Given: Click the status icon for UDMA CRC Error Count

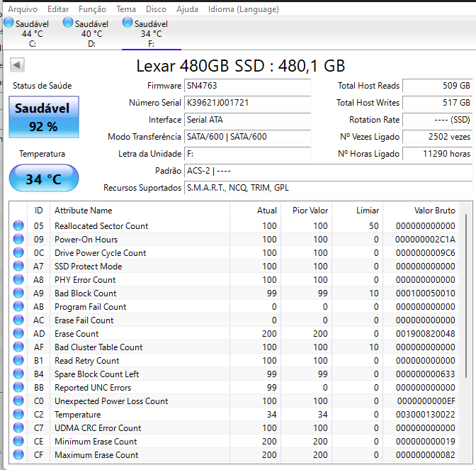Looking at the screenshot, I should click(18, 427).
